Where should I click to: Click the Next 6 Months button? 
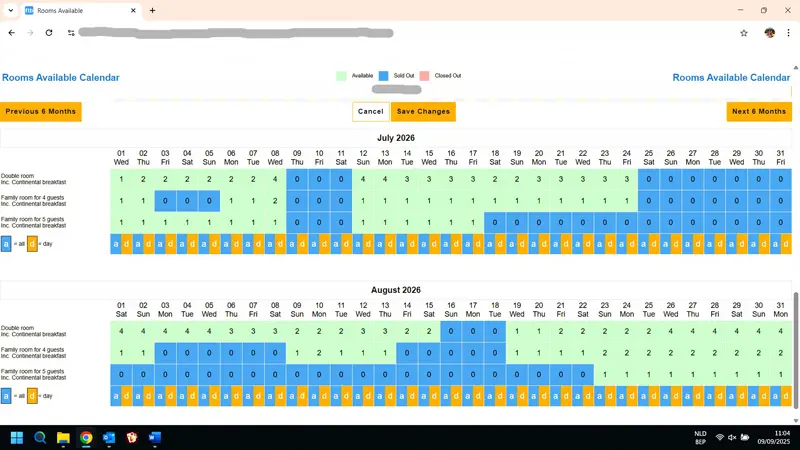tap(759, 112)
